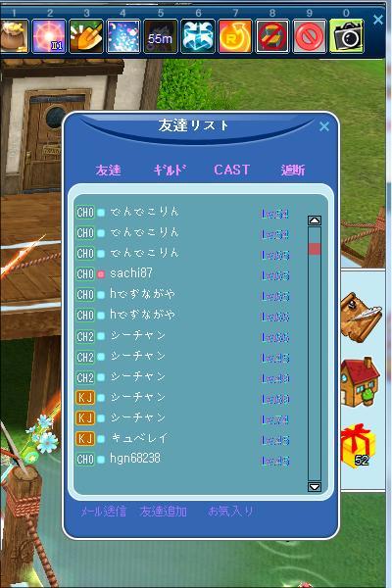Open the gift box showing 52
This screenshot has height=588, width=392.
click(x=358, y=446)
